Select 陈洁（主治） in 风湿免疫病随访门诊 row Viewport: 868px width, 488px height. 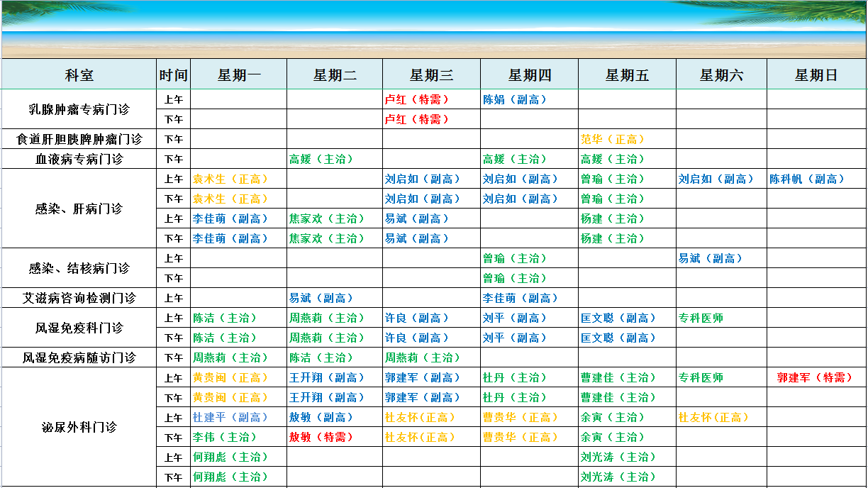pyautogui.click(x=321, y=357)
